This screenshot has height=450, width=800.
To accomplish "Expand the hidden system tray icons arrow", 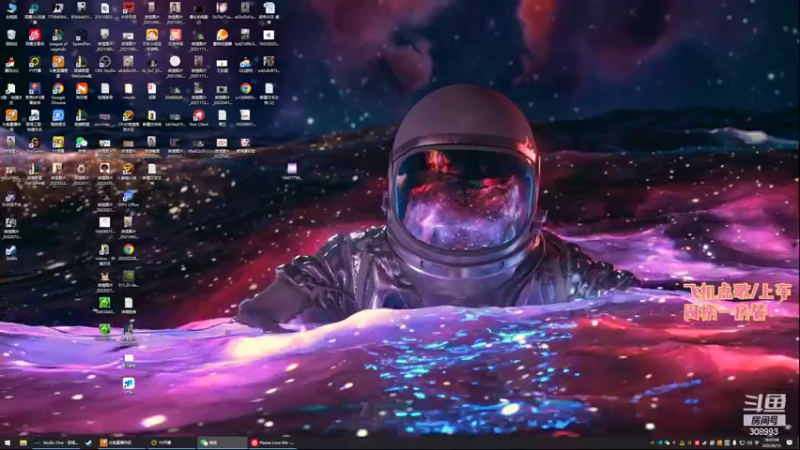I will click(653, 443).
